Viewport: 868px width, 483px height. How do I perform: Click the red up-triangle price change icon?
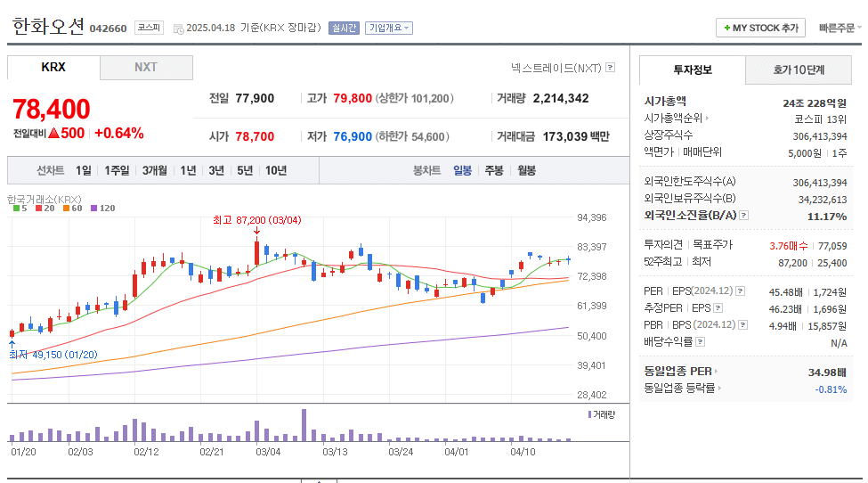coord(53,133)
